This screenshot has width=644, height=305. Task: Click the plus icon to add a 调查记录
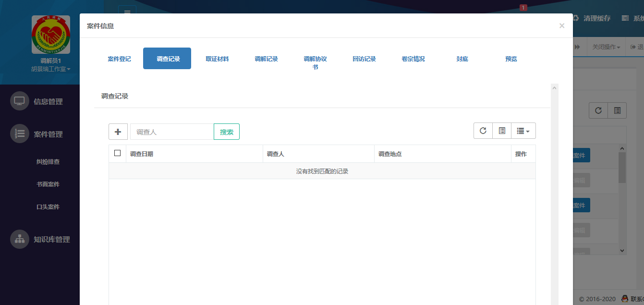118,131
